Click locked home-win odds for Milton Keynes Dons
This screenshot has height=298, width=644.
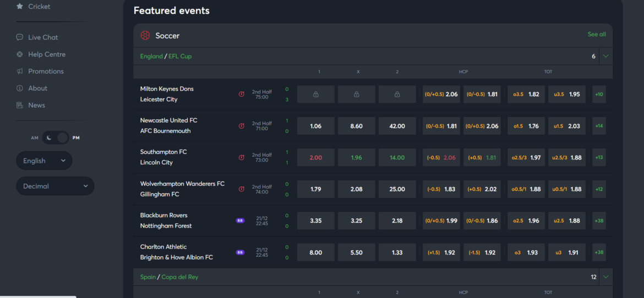316,95
